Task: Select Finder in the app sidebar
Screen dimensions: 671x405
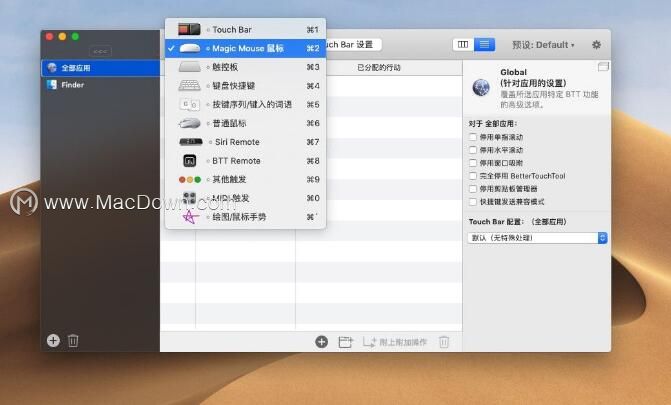Action: click(101, 85)
